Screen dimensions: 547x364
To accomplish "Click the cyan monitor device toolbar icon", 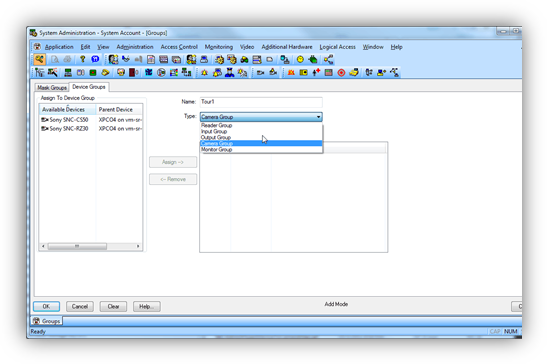I will tap(285, 60).
